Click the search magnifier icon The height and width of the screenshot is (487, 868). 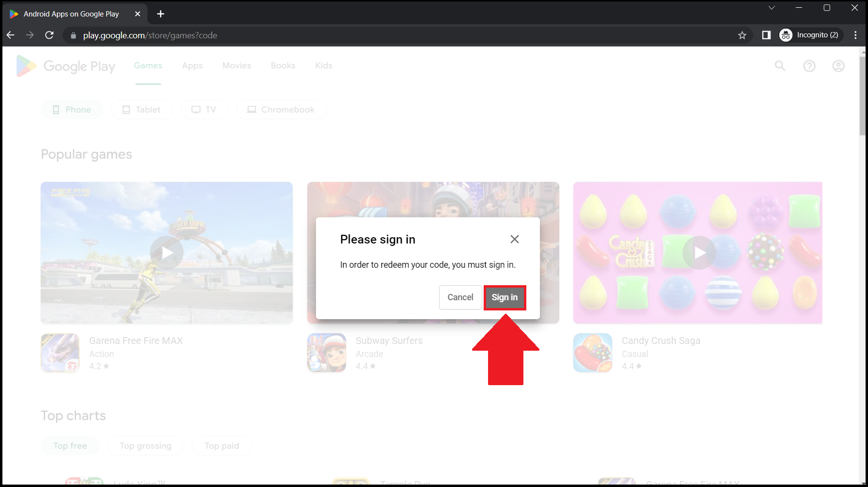pos(780,65)
